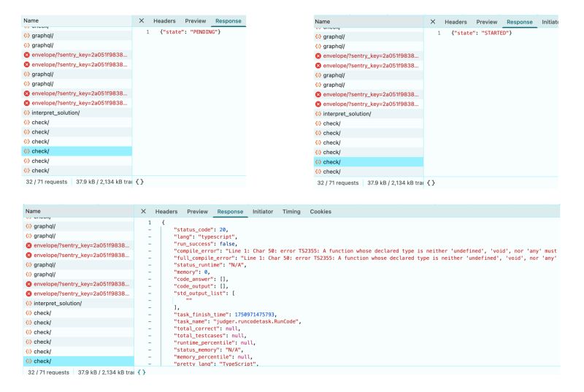Viewport: 584px width, 392px height.
Task: Click the "memory_percentile": null line
Action: point(212,357)
